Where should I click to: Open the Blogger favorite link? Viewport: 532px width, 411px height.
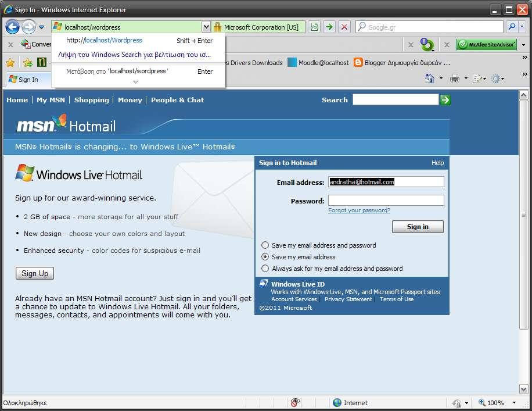[402, 63]
